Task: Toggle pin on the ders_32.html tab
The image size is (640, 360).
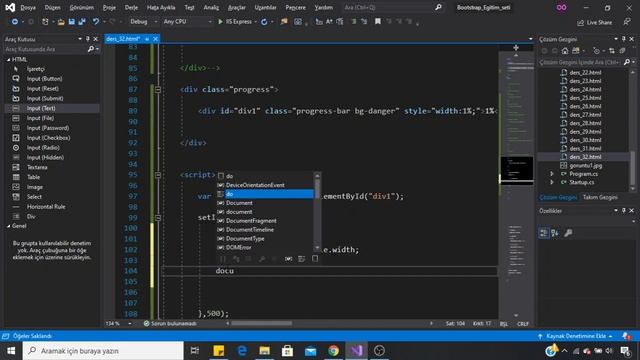Action: pyautogui.click(x=147, y=39)
